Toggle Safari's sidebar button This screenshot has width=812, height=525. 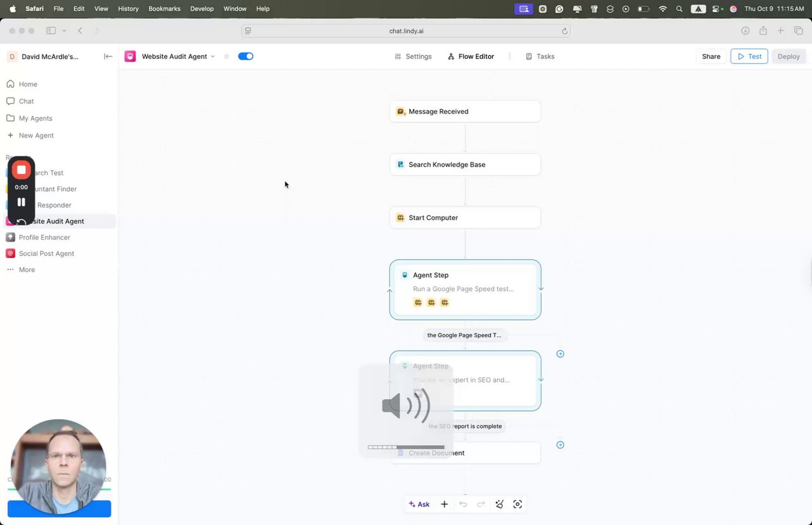coord(51,30)
